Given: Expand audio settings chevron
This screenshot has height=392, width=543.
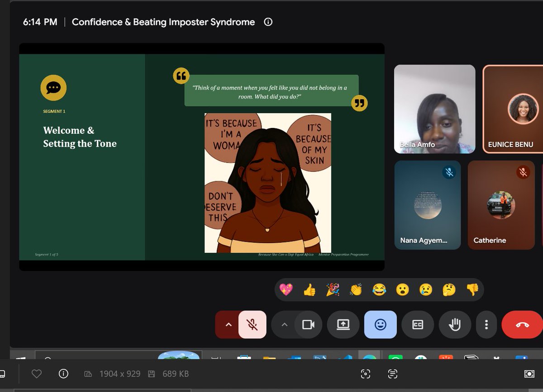Looking at the screenshot, I should click(x=228, y=325).
